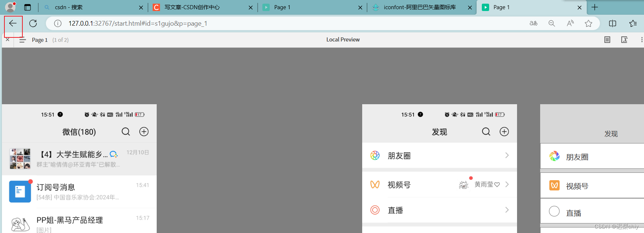The image size is (644, 233).
Task: Tap the 朋友圈 colorful icon in middle screen
Action: pos(375,156)
